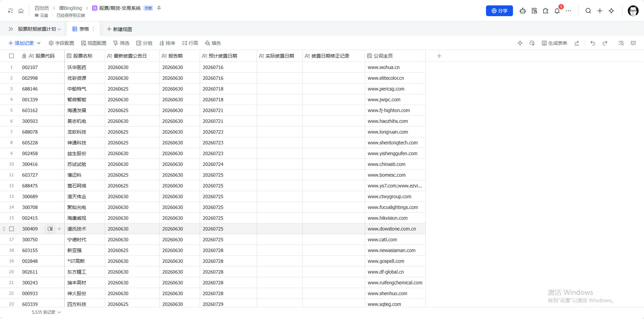
Task: Open comments panel icon
Action: (x=633, y=43)
